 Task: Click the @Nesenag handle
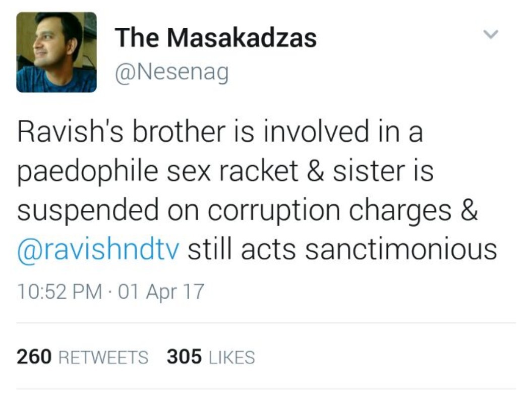pos(171,73)
